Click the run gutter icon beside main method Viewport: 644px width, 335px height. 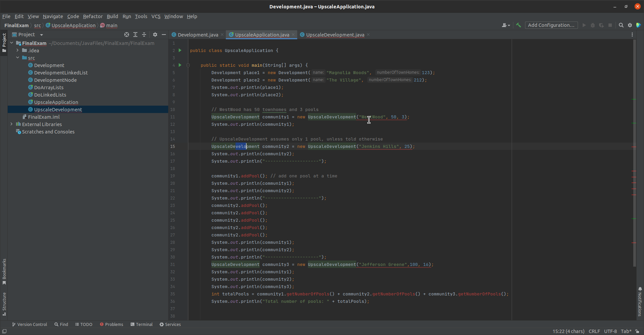[x=180, y=65]
